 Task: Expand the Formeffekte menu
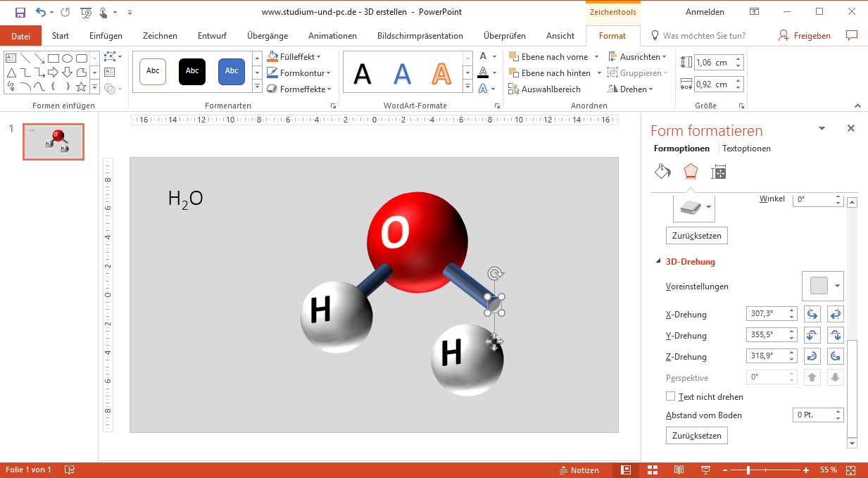pos(299,89)
